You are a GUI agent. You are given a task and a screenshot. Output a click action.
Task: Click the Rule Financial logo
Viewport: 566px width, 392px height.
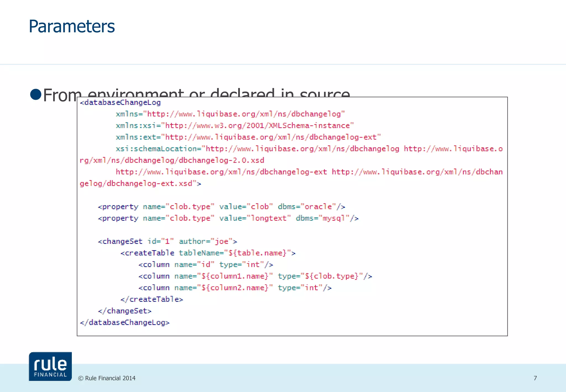pyautogui.click(x=50, y=366)
